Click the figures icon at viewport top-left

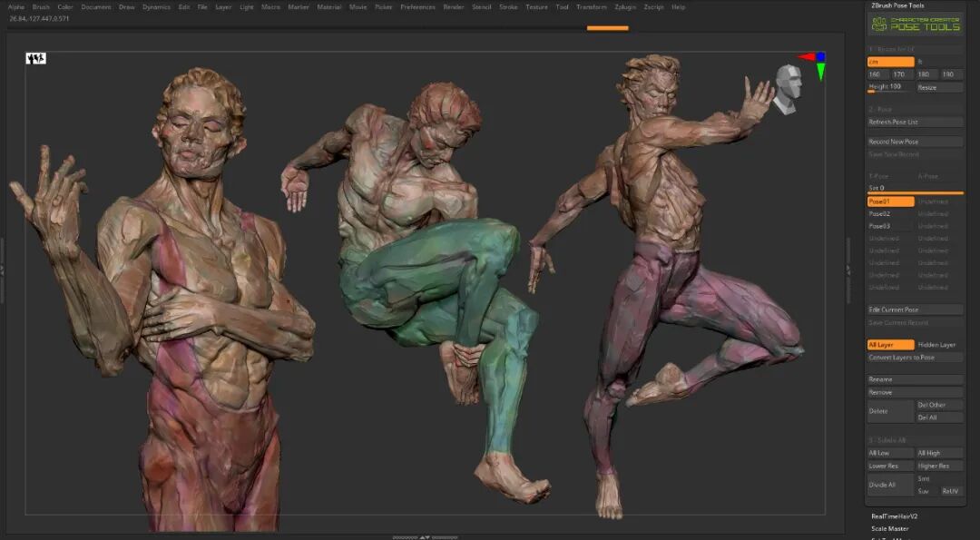point(35,58)
